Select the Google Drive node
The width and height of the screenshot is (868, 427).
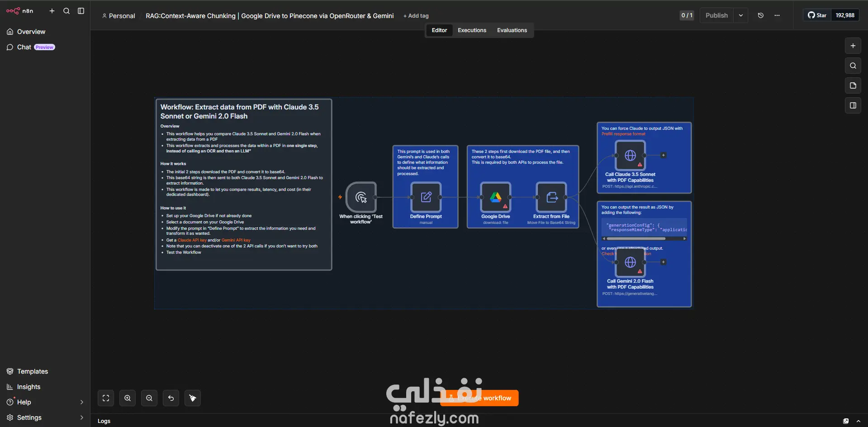pyautogui.click(x=496, y=197)
